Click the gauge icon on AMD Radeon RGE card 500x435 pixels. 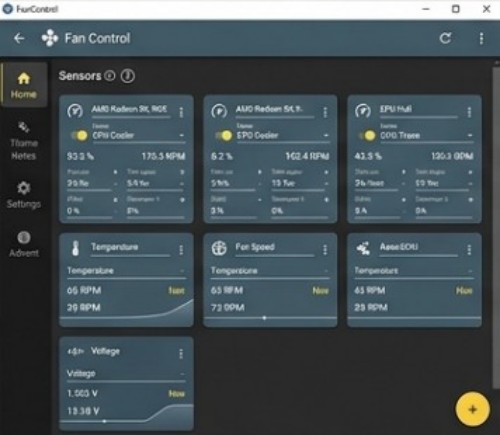point(75,111)
